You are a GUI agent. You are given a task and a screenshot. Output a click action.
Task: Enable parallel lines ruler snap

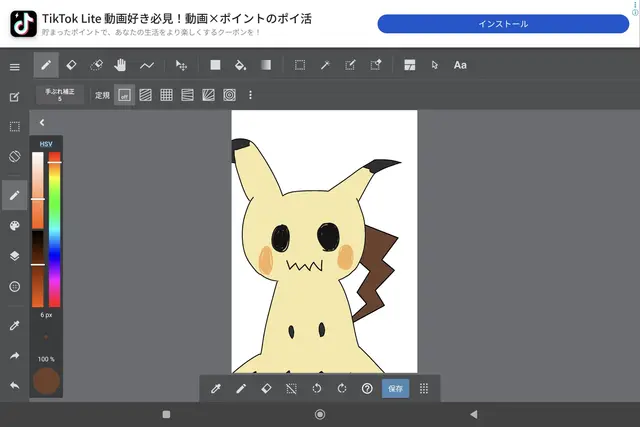[x=145, y=95]
